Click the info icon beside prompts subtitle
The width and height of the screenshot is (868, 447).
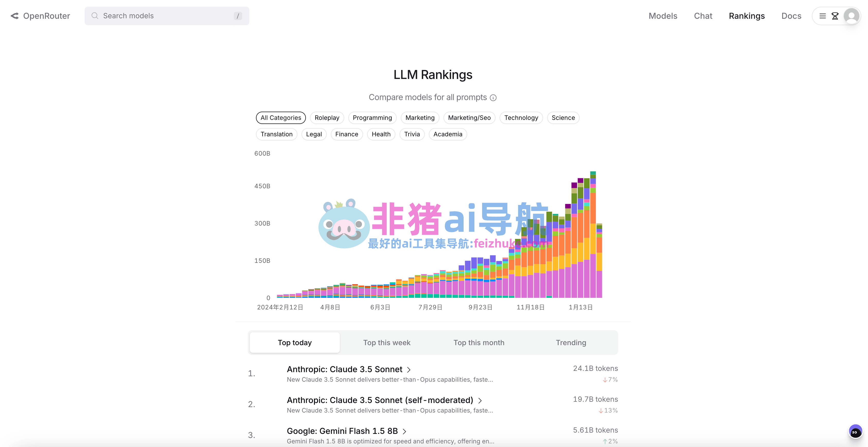pos(493,98)
